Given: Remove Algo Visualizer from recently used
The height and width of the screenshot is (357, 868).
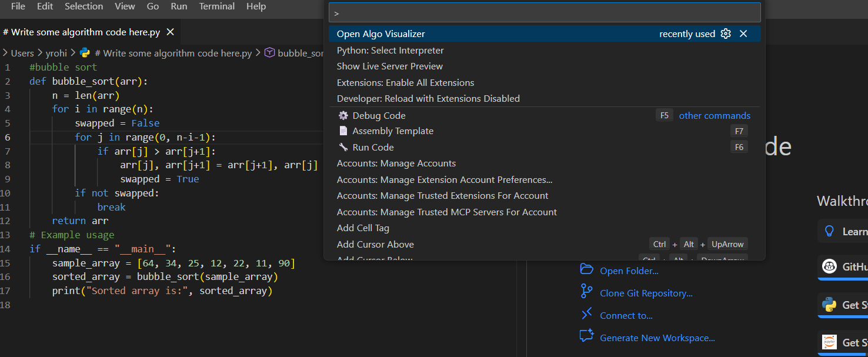Looking at the screenshot, I should point(743,34).
